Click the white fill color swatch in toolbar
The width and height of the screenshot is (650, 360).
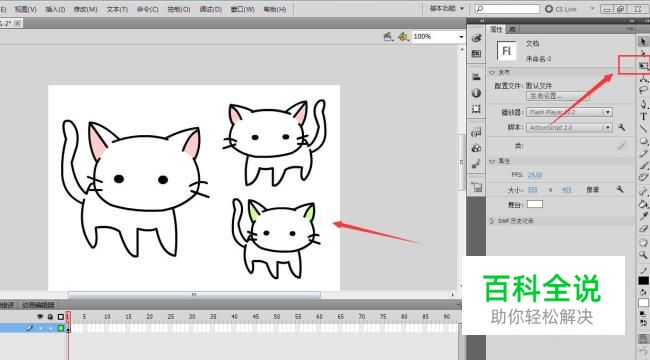[643, 303]
